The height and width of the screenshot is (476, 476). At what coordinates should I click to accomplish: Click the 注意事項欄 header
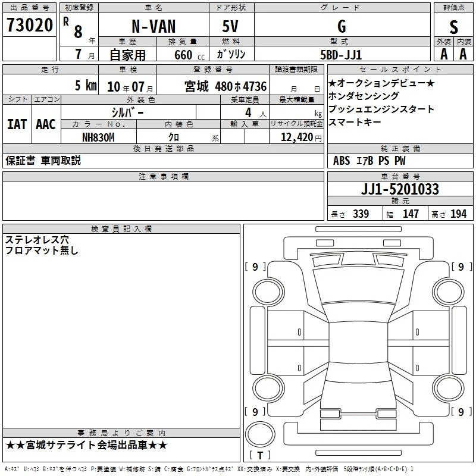164,176
